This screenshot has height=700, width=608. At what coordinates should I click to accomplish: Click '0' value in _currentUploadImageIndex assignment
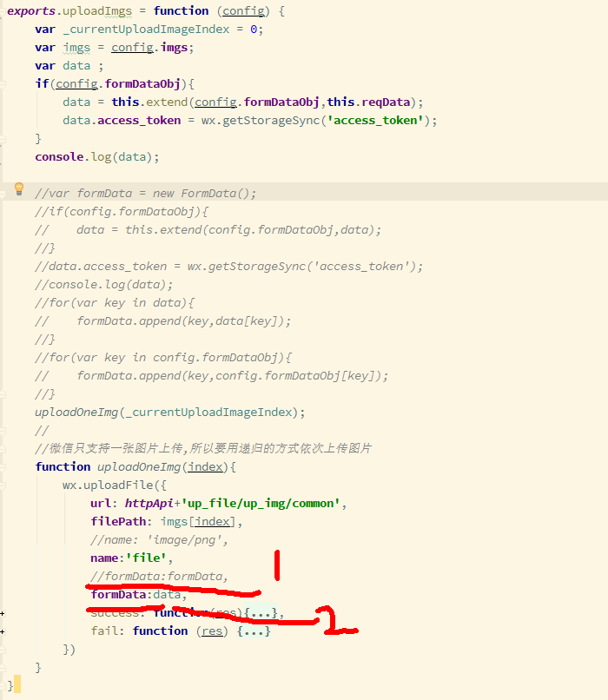click(x=254, y=30)
